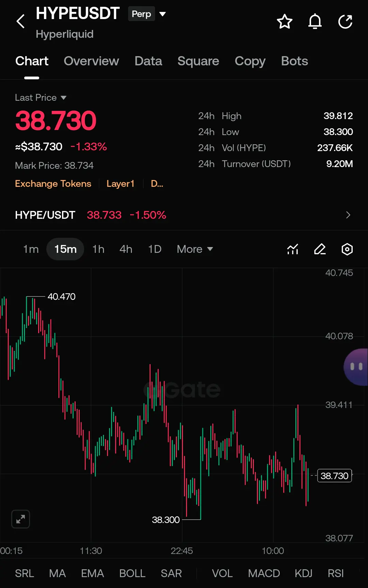The image size is (368, 588).
Task: Open the purple assistant bubble
Action: [x=356, y=367]
